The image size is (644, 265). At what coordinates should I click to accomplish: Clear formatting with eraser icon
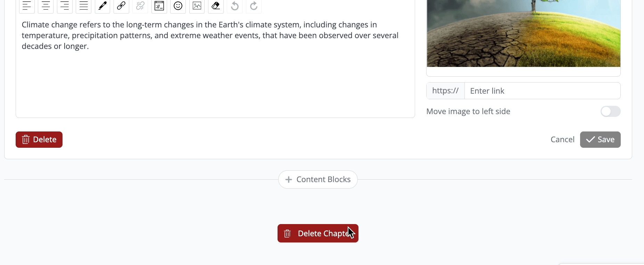(x=216, y=6)
